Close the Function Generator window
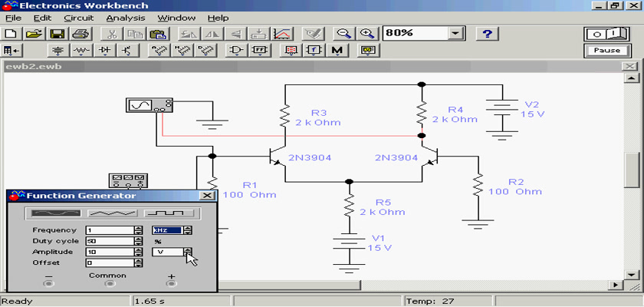 208,196
